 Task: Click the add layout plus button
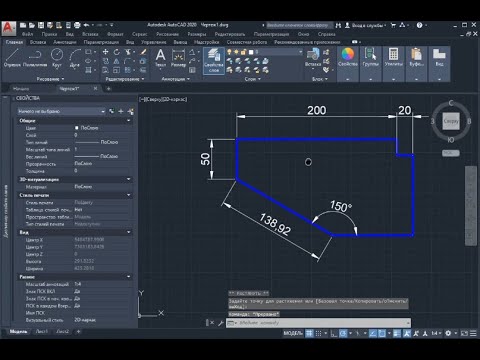pyautogui.click(x=78, y=332)
